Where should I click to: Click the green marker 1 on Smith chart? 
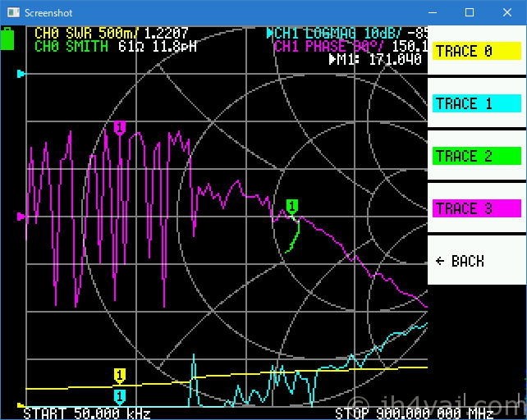tap(292, 206)
